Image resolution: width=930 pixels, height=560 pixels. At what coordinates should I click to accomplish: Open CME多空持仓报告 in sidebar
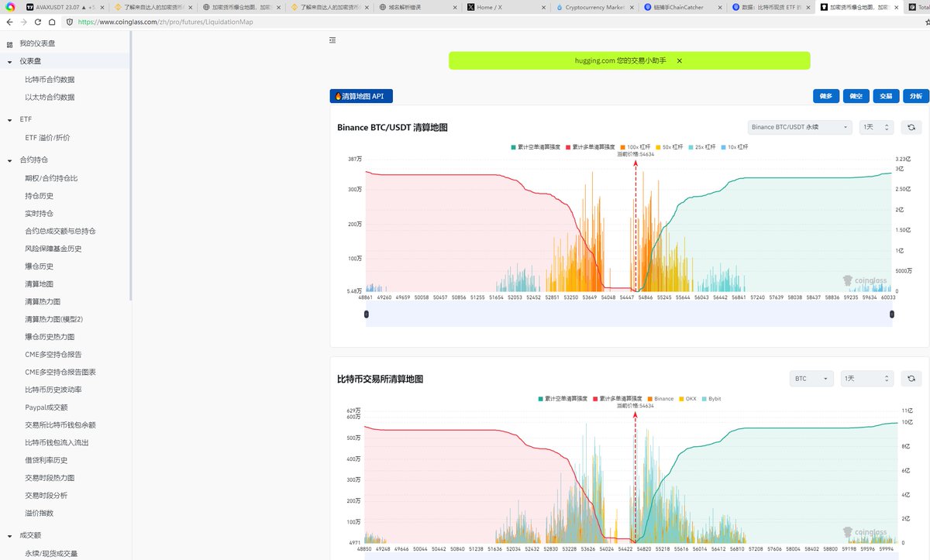tap(53, 355)
